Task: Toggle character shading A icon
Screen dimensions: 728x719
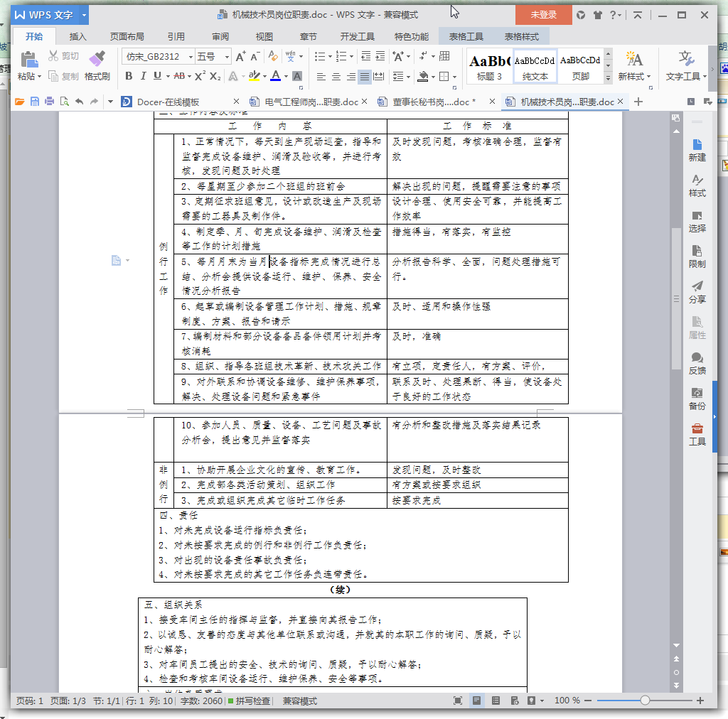Action: pyautogui.click(x=297, y=76)
